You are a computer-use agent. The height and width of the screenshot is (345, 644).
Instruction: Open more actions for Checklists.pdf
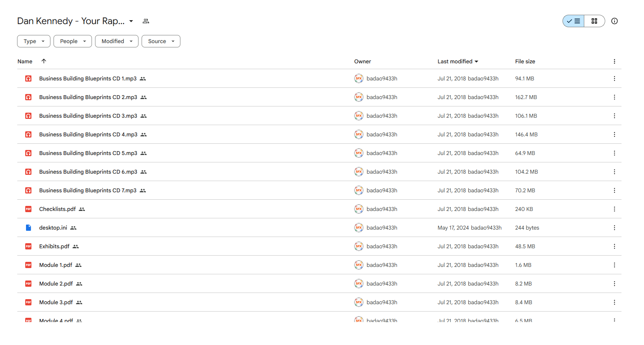click(615, 209)
